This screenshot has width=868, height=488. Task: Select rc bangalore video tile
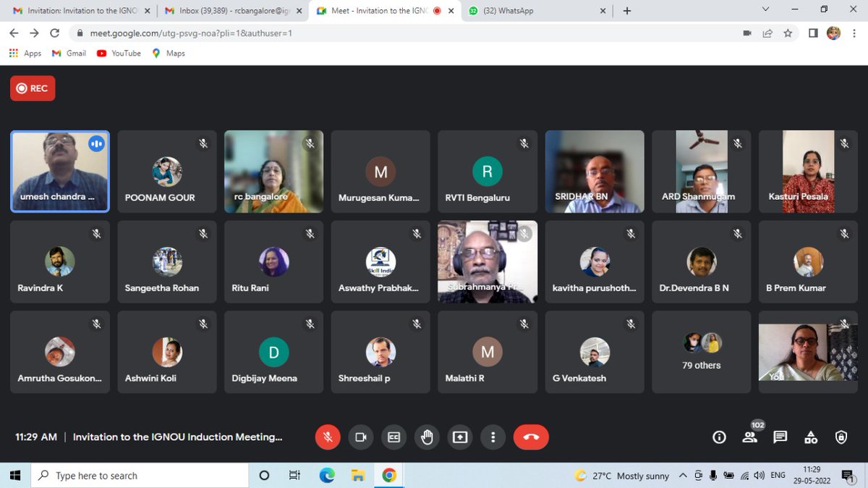pos(273,172)
